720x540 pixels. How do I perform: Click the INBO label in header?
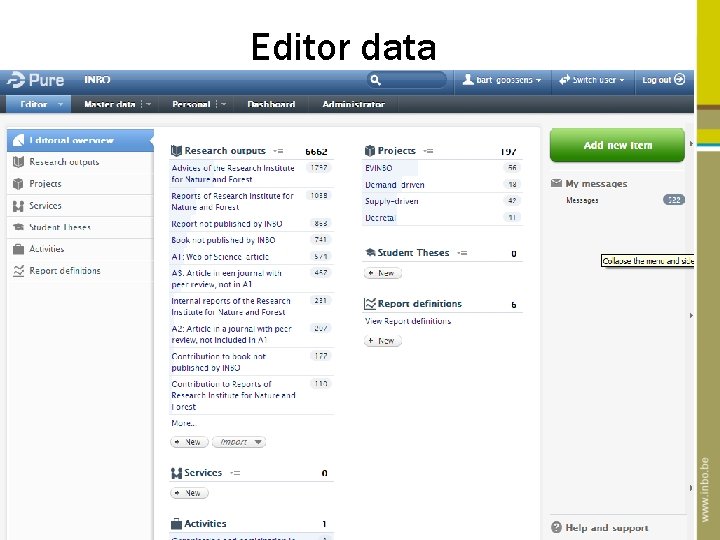(97, 79)
